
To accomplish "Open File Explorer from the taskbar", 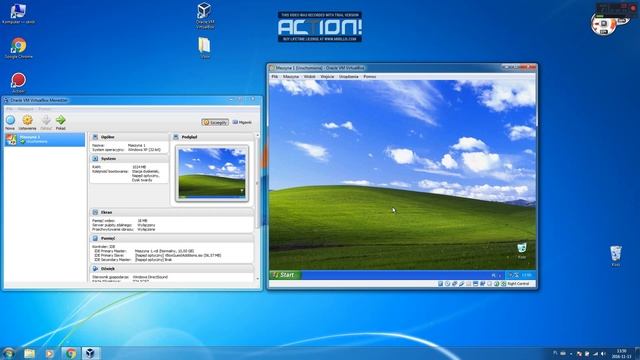I will tap(29, 353).
